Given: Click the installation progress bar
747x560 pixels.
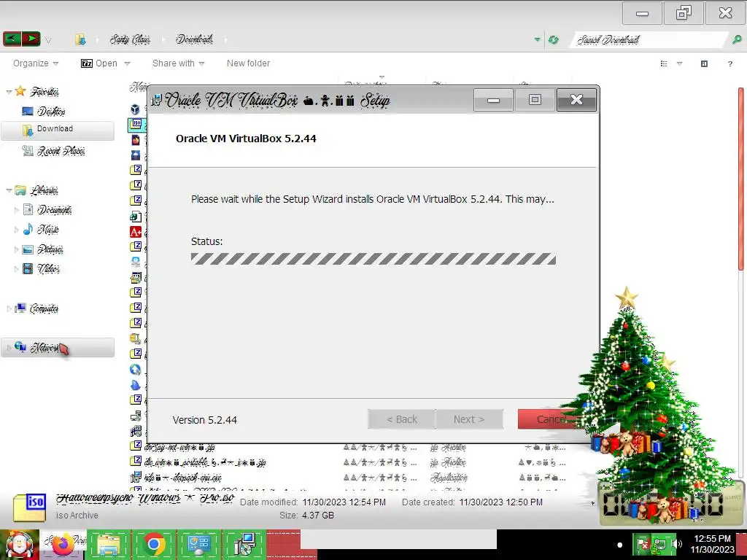Looking at the screenshot, I should tap(373, 259).
